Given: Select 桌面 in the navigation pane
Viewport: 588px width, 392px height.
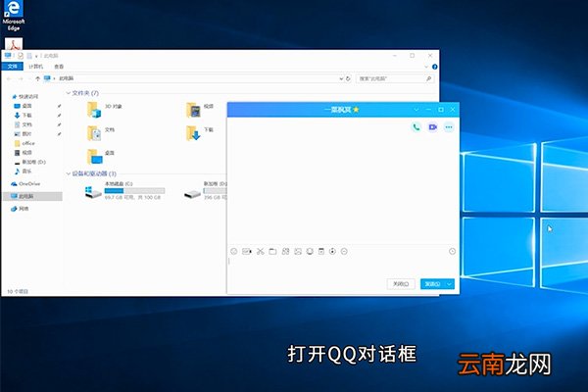Looking at the screenshot, I should tap(24, 106).
